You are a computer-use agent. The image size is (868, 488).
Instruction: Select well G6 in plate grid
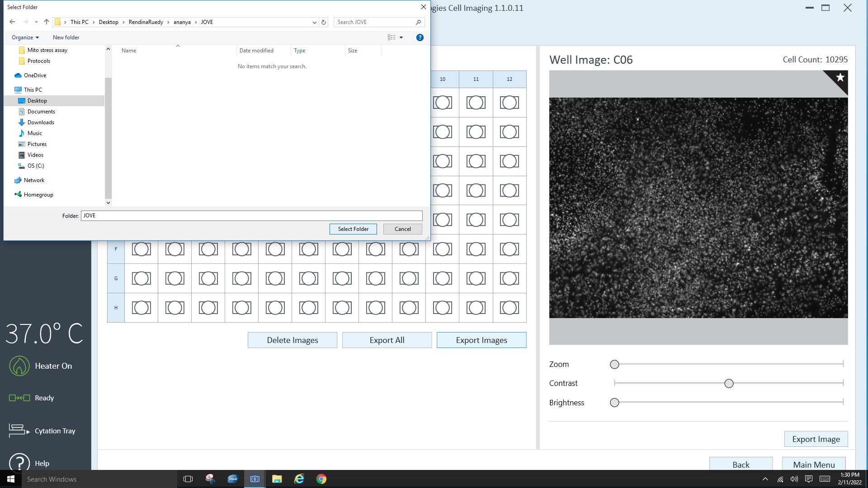coord(308,278)
